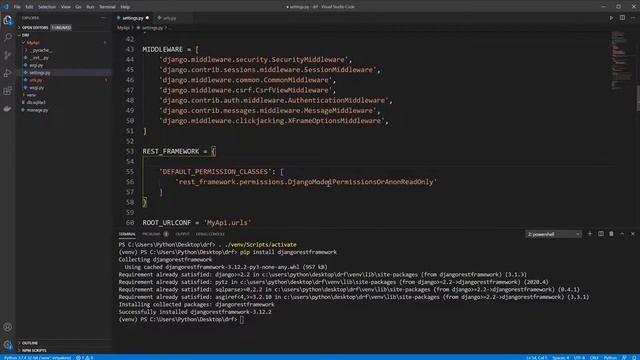Kill the terminal with the trash icon
This screenshot has width=640, height=360.
click(x=611, y=234)
